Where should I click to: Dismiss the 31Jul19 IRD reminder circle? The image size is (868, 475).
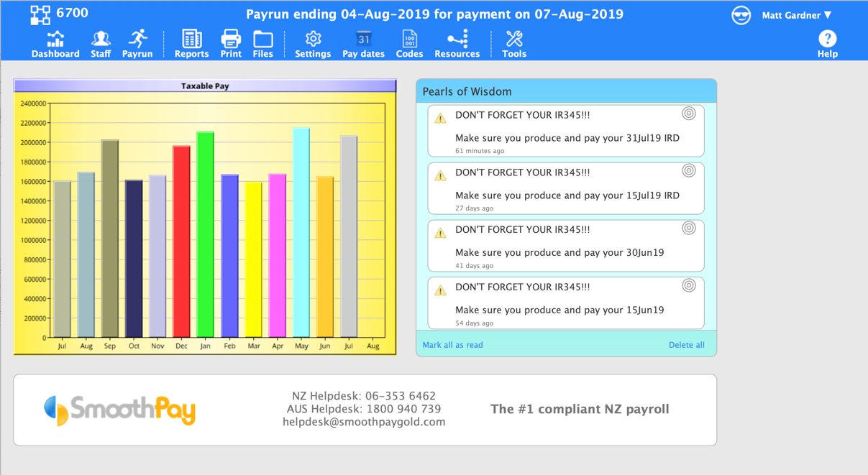click(x=688, y=114)
